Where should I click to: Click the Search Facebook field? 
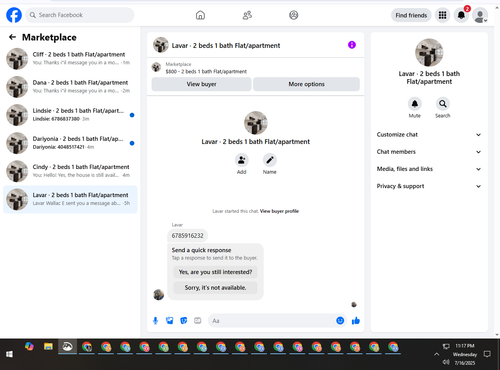[80, 15]
